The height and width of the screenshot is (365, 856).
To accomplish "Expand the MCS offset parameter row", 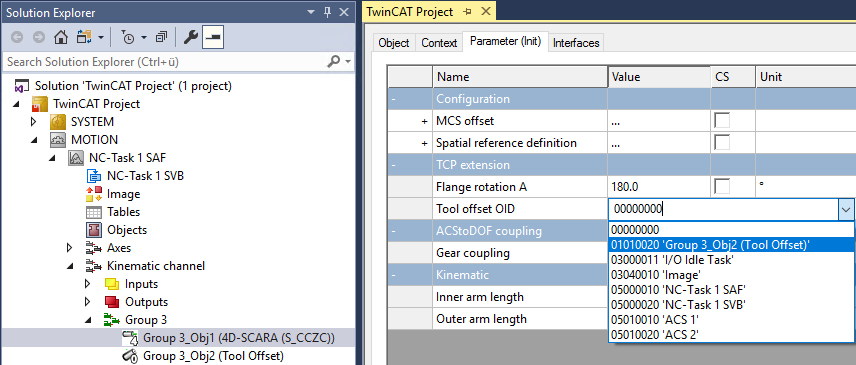I will (x=424, y=122).
